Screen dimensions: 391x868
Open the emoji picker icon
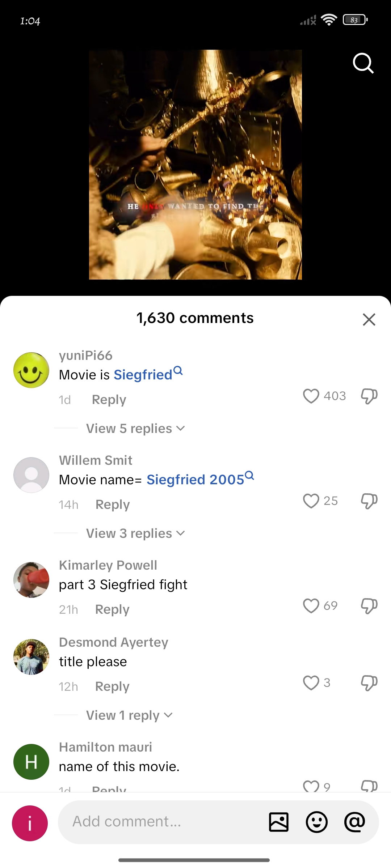click(317, 822)
